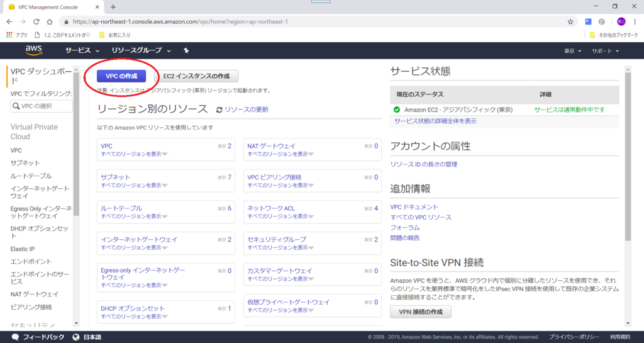Open サービス状態の詳細全体を表示 link
Screen dimensions: 644x343
435,121
